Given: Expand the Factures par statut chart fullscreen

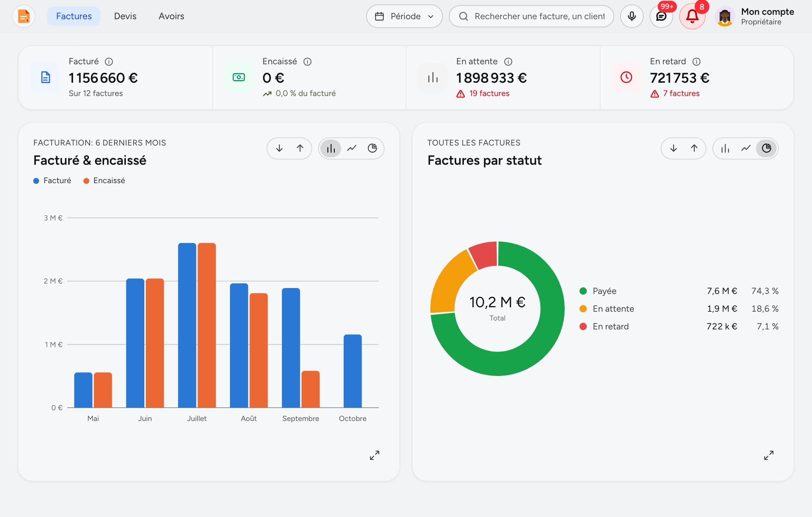Looking at the screenshot, I should click(769, 455).
